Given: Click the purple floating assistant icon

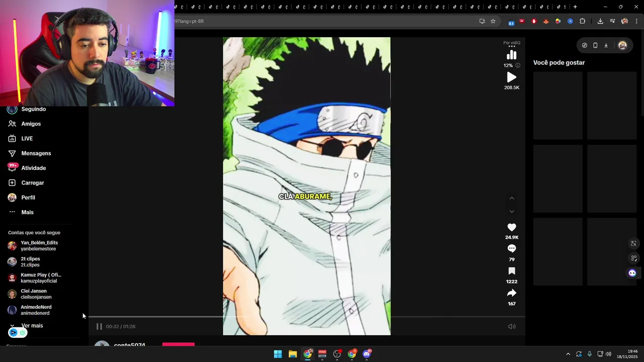Looking at the screenshot, I should coord(632,273).
